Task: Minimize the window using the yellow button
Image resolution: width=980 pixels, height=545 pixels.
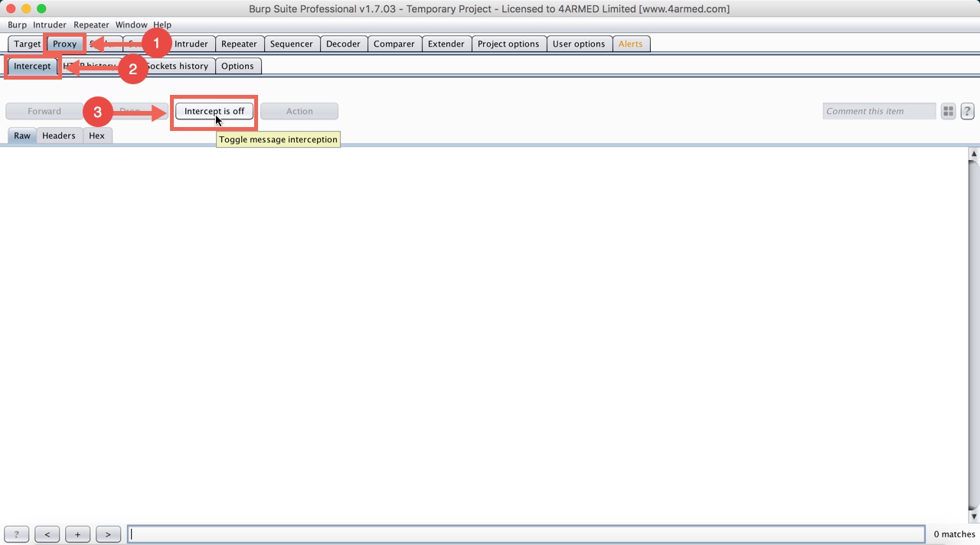Action: click(26, 9)
